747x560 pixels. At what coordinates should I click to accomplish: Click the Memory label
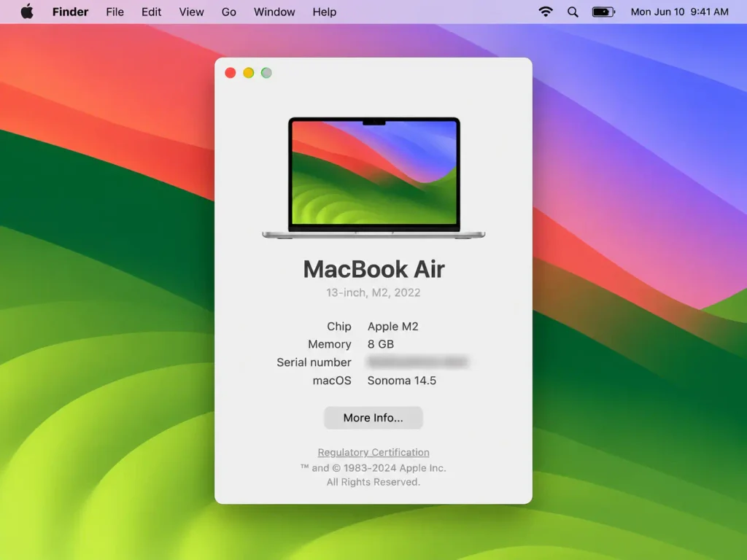click(x=329, y=344)
